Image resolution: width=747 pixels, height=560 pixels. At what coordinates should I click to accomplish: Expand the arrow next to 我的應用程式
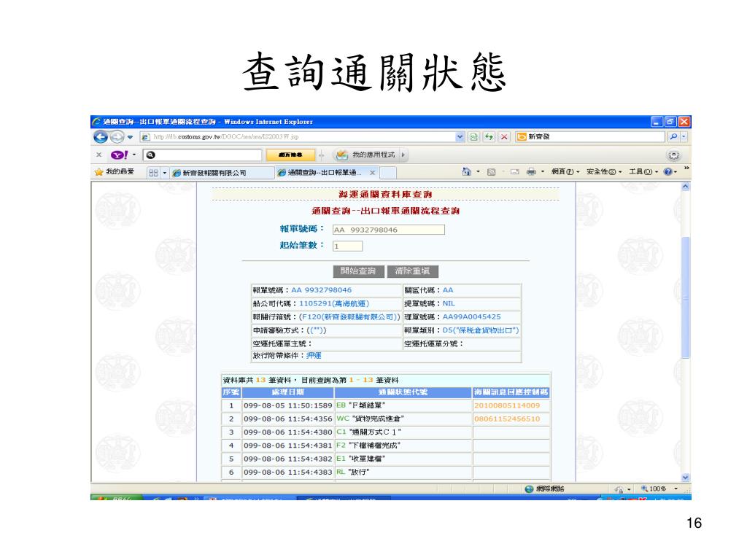pyautogui.click(x=403, y=155)
